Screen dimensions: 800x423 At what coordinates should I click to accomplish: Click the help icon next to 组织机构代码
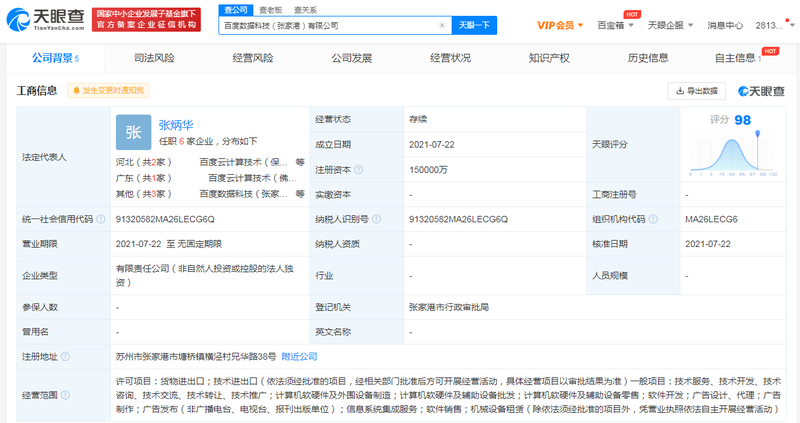pos(653,219)
